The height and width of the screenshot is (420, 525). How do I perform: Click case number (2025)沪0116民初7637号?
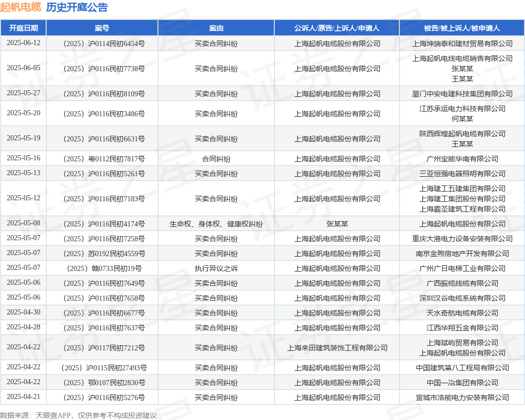pyautogui.click(x=104, y=328)
